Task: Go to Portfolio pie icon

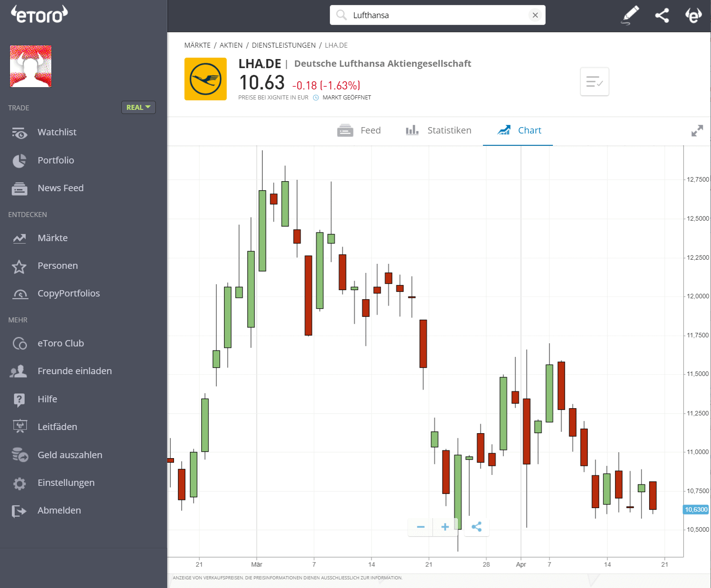Action: point(20,161)
